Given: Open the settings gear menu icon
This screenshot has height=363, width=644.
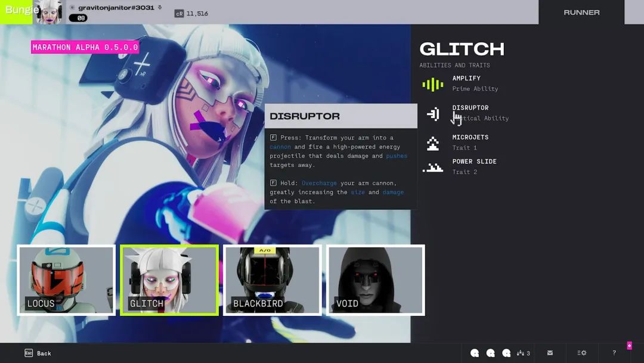Looking at the screenshot, I should point(582,353).
